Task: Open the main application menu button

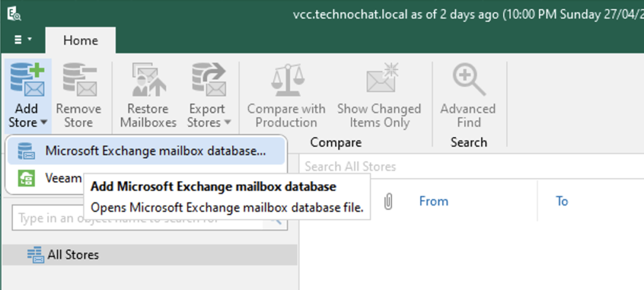Action: click(23, 40)
